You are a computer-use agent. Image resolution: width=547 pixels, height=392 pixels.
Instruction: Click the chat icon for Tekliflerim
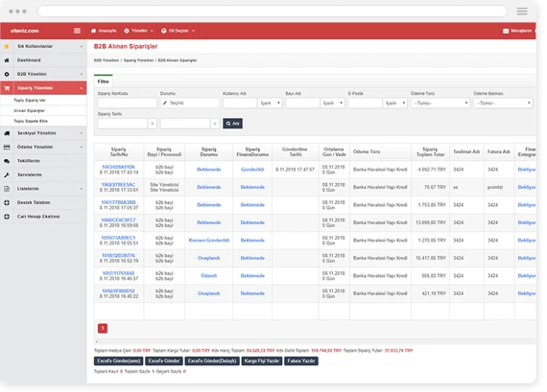click(x=7, y=161)
